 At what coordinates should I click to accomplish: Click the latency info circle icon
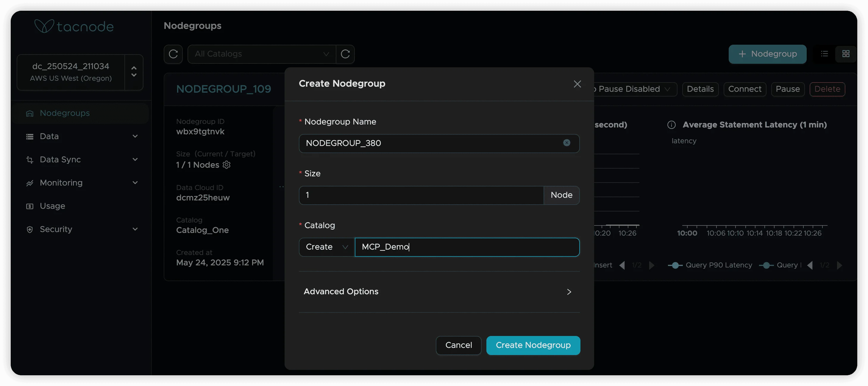coord(671,125)
